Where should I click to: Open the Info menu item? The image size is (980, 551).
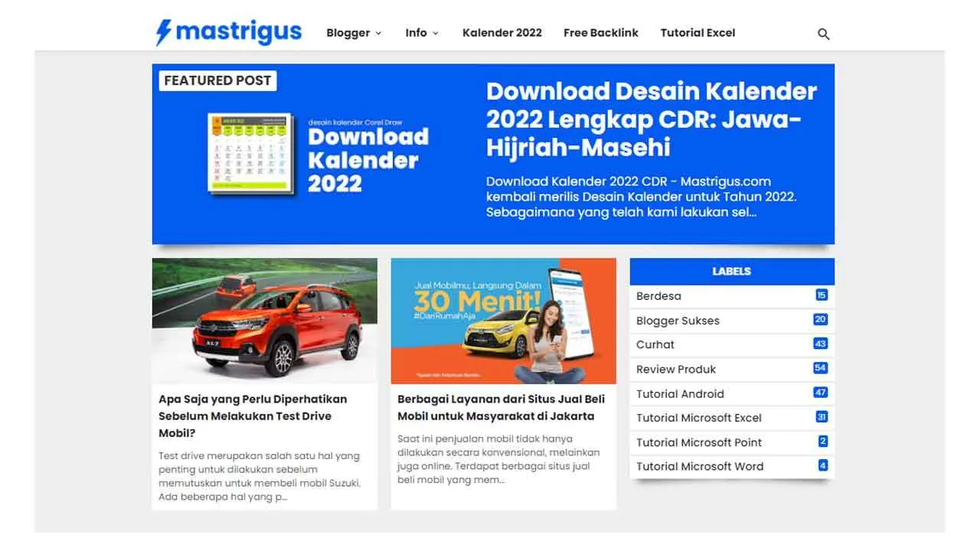[x=416, y=33]
